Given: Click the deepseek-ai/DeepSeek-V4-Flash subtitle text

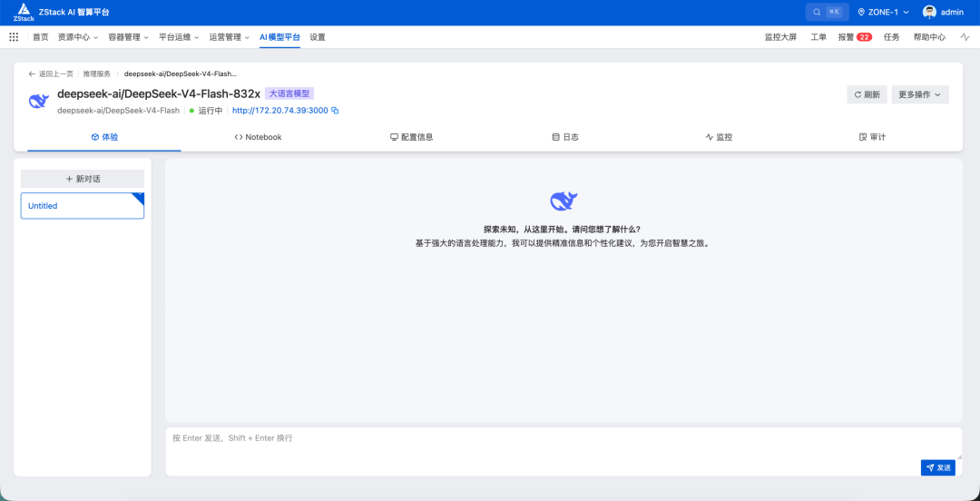Looking at the screenshot, I should tap(119, 111).
